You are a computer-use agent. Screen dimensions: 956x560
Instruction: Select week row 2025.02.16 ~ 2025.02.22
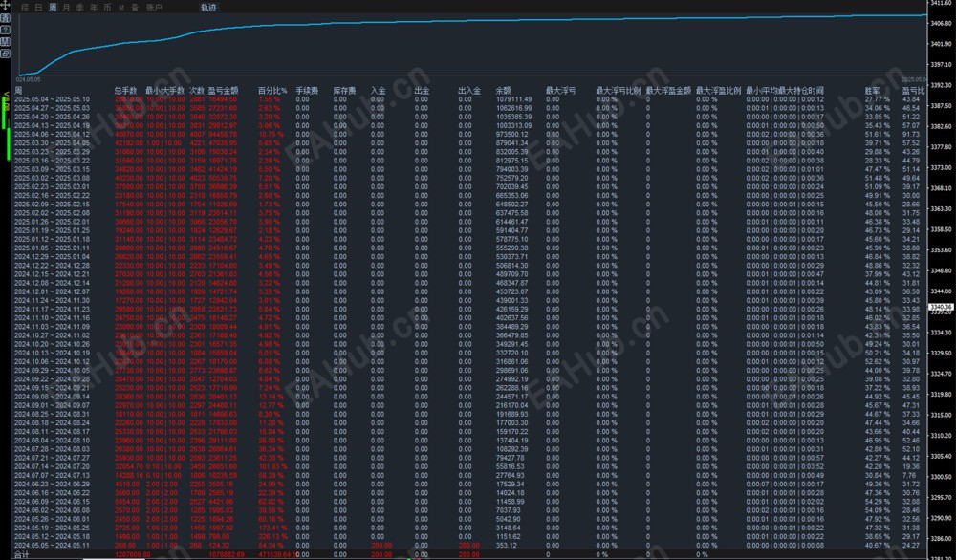469,196
